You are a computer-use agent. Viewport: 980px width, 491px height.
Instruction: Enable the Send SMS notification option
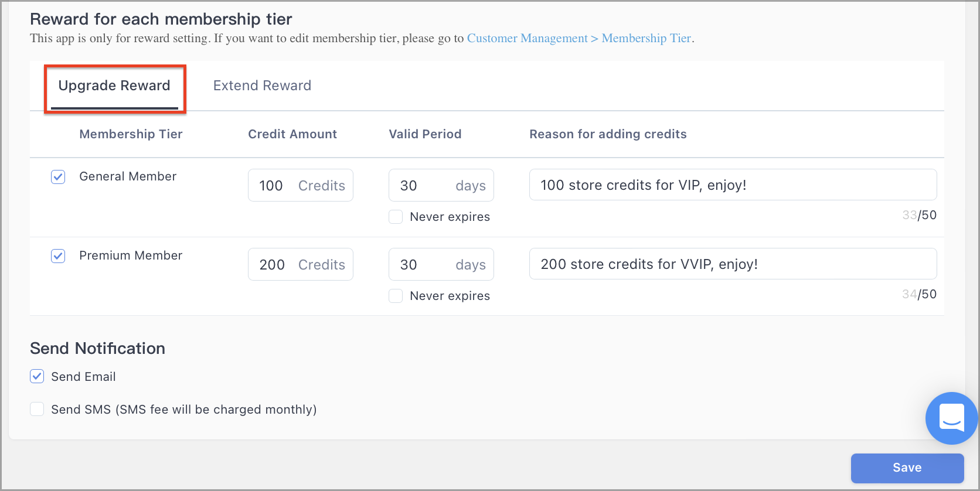(36, 409)
